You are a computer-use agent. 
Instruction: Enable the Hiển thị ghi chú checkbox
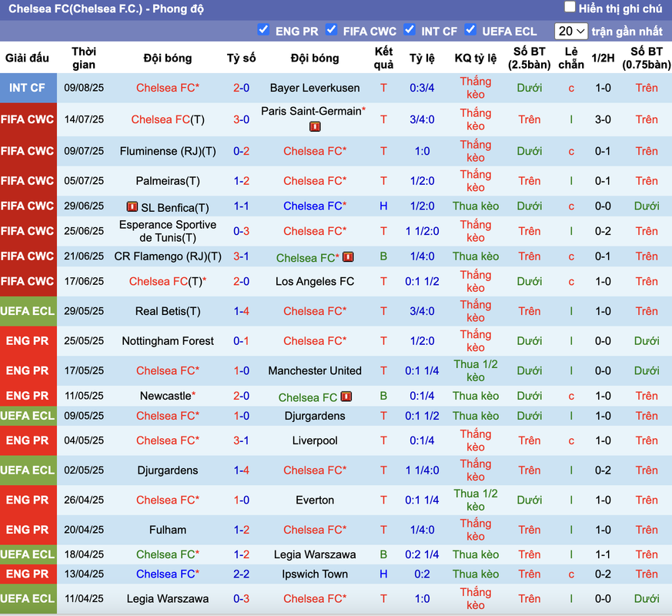[x=570, y=7]
